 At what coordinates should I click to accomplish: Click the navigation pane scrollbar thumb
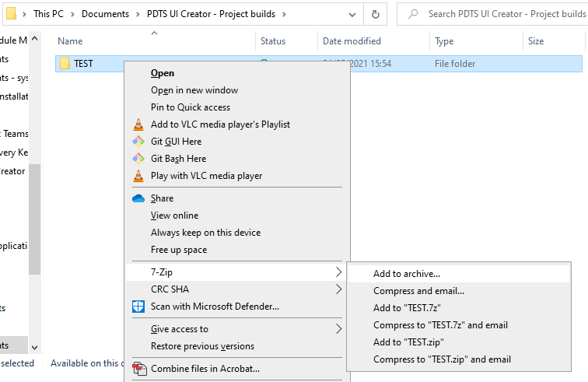click(x=34, y=219)
